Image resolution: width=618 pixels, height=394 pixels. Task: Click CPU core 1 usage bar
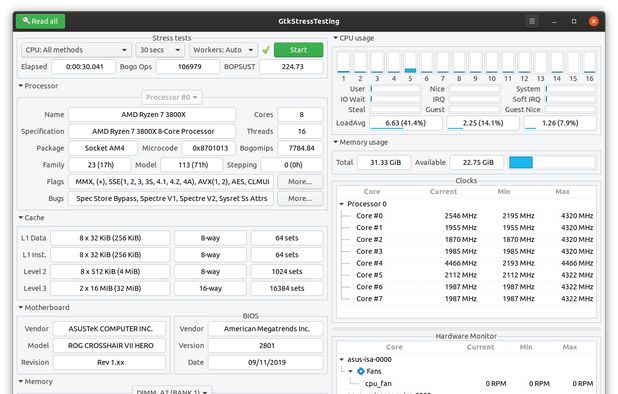pyautogui.click(x=344, y=62)
